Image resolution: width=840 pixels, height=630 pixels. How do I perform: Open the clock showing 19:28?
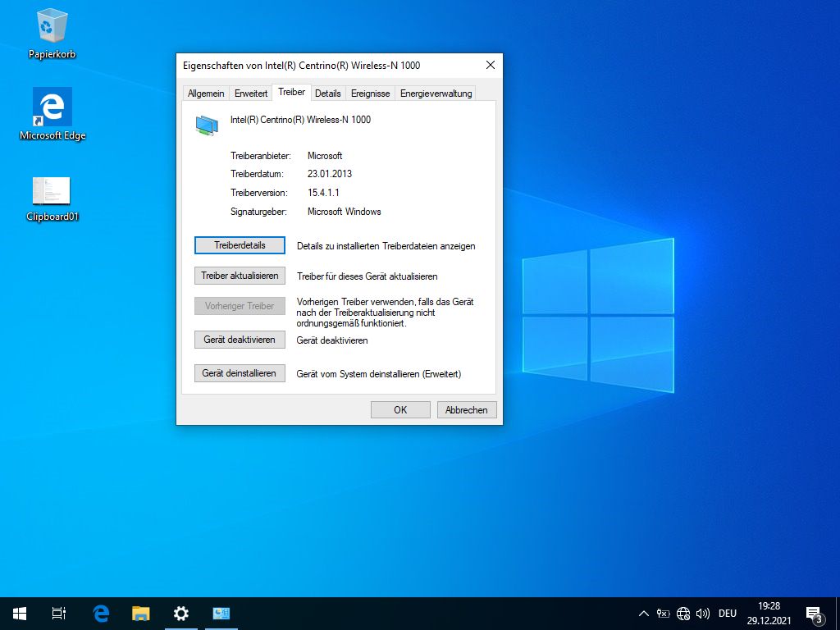(769, 614)
